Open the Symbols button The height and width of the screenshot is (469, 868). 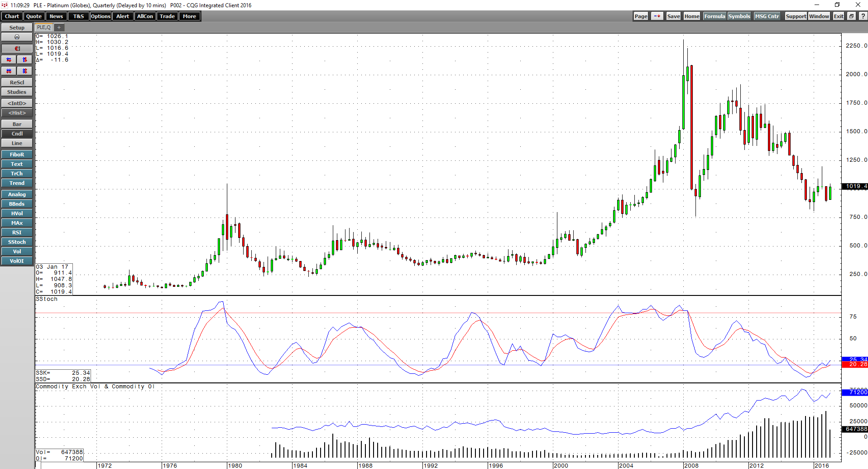point(739,16)
